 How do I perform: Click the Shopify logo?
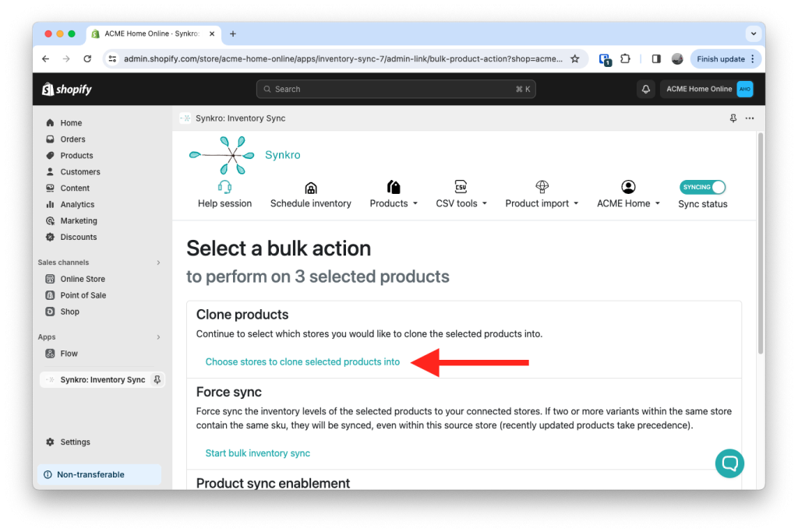pyautogui.click(x=67, y=90)
